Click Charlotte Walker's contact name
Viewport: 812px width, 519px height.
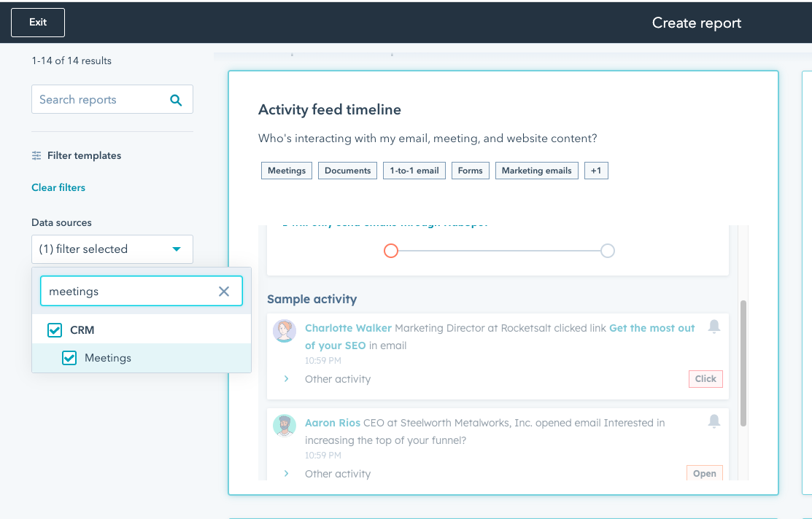click(348, 328)
